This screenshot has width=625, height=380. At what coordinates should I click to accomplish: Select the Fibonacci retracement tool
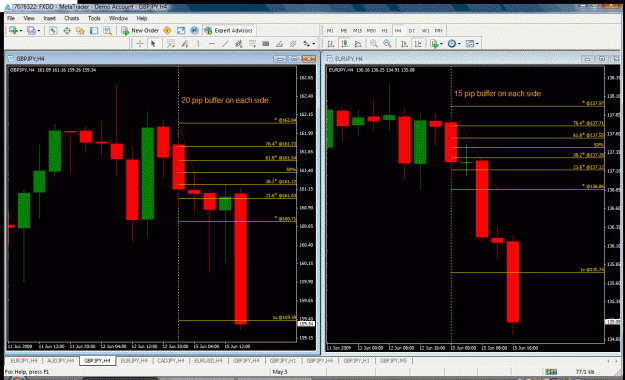coord(252,44)
